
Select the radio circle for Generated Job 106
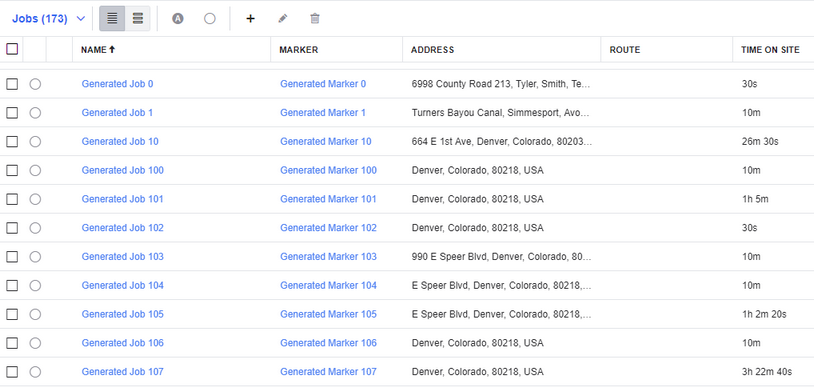pyautogui.click(x=35, y=343)
